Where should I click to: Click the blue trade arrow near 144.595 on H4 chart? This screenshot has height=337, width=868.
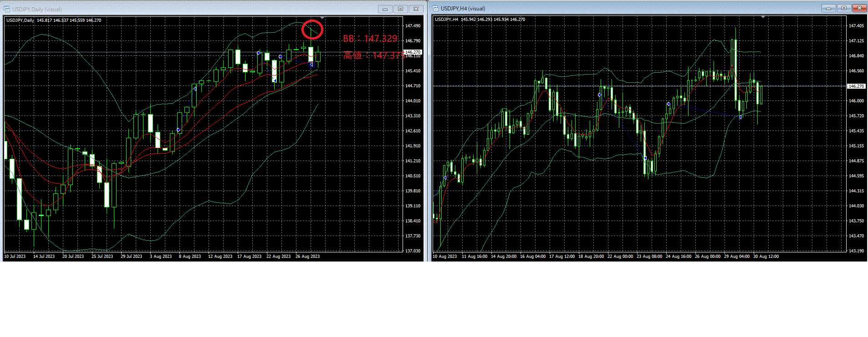point(444,177)
